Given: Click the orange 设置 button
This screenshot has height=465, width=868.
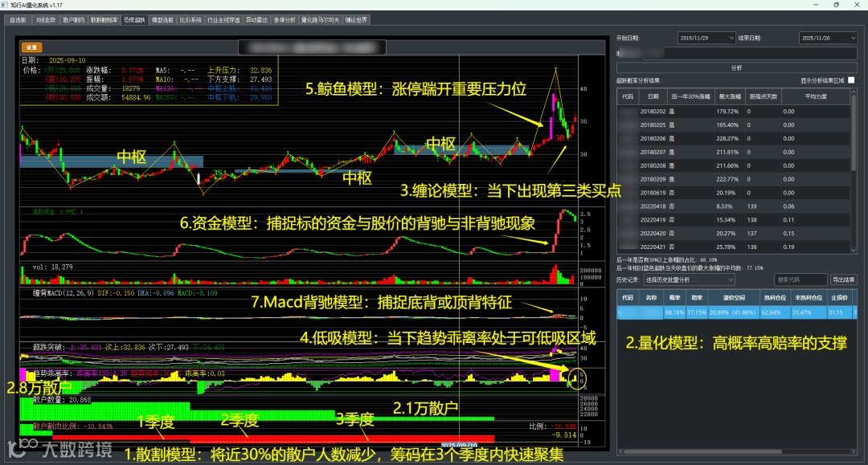Looking at the screenshot, I should 31,47.
